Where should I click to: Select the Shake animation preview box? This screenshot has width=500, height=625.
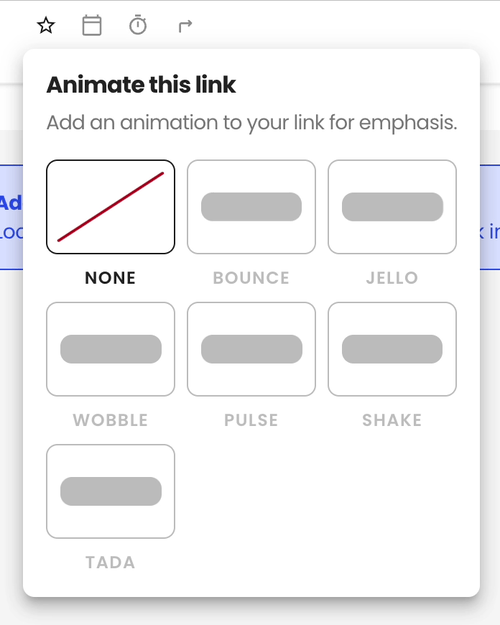coord(392,349)
